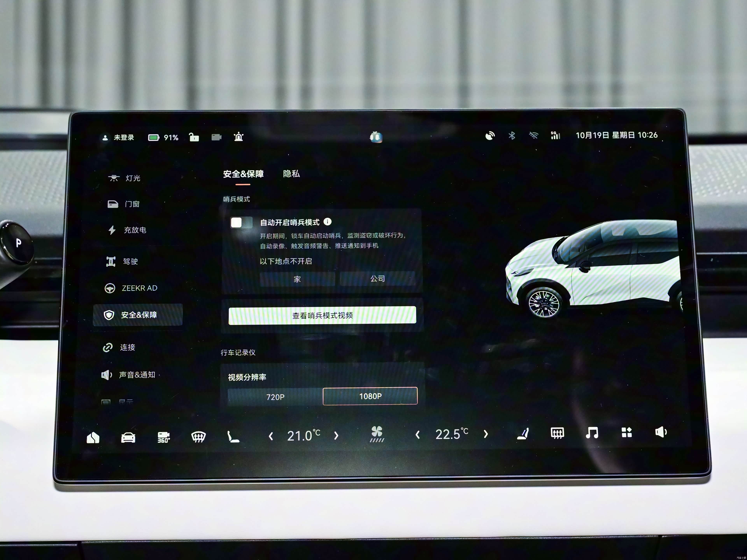Open ZEEKR AD in the sidebar
The height and width of the screenshot is (560, 747).
click(x=139, y=288)
